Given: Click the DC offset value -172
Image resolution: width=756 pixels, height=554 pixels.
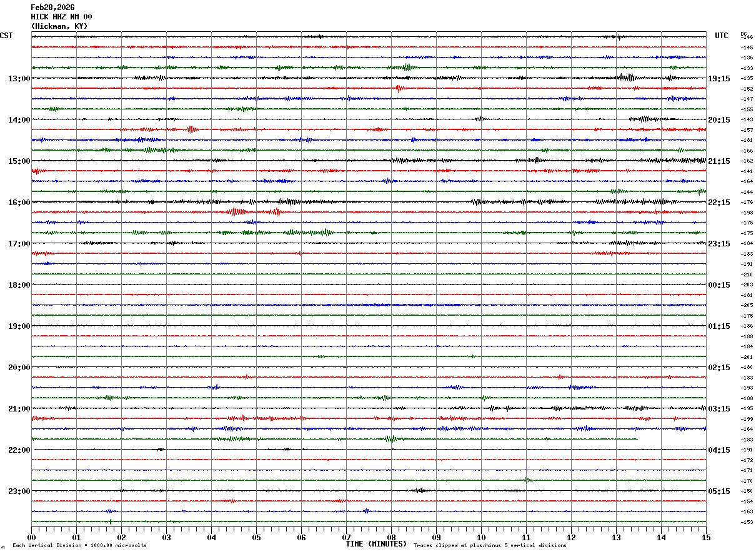Looking at the screenshot, I should click(x=747, y=460).
